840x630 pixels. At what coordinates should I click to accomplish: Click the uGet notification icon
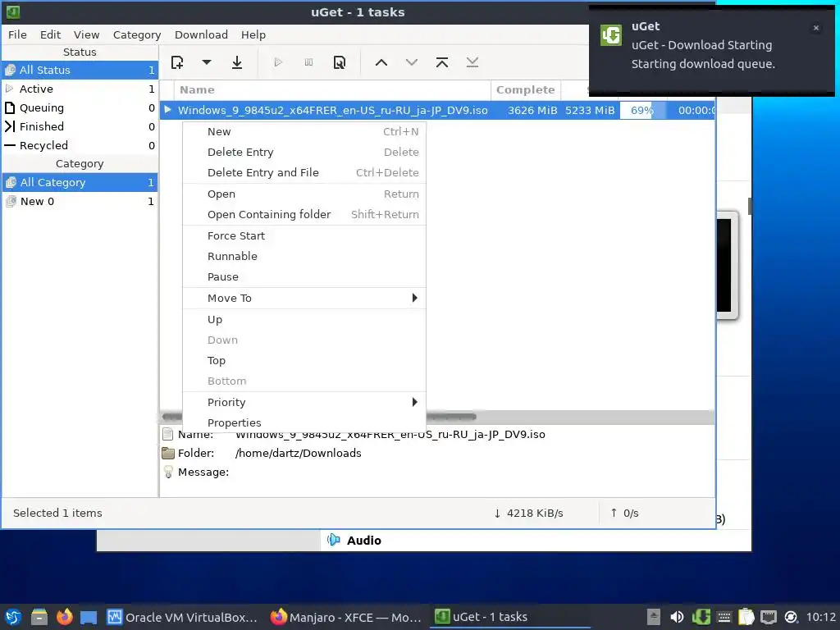click(610, 35)
